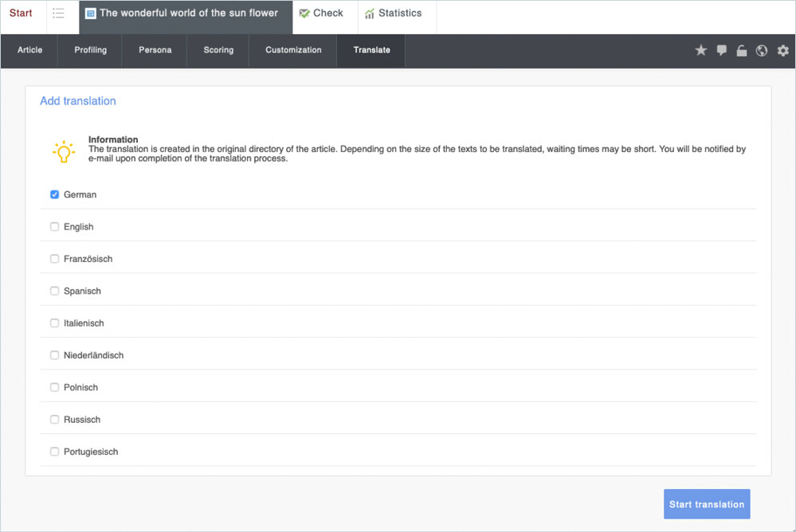The image size is (796, 532).
Task: Click the Statistics chart icon
Action: [370, 14]
